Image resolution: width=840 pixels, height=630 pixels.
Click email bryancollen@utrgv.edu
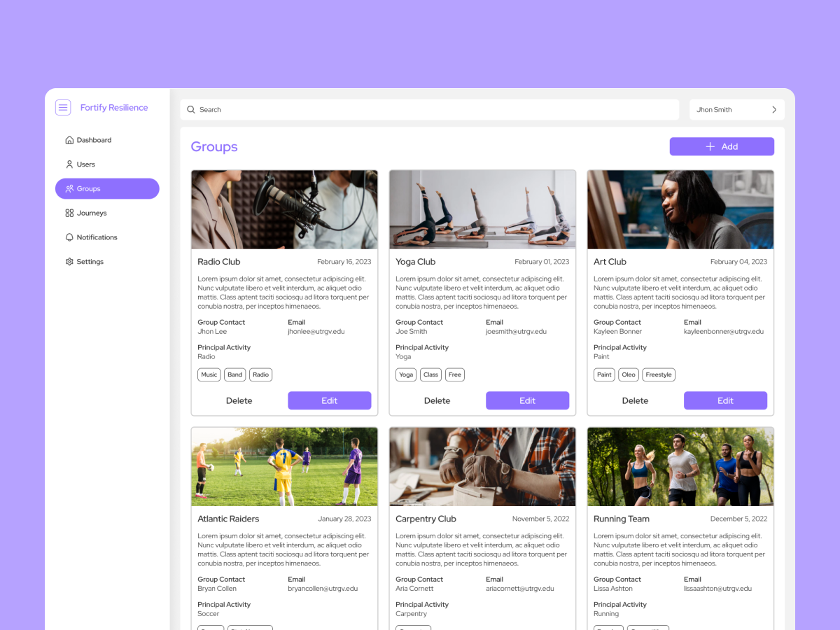[323, 589]
